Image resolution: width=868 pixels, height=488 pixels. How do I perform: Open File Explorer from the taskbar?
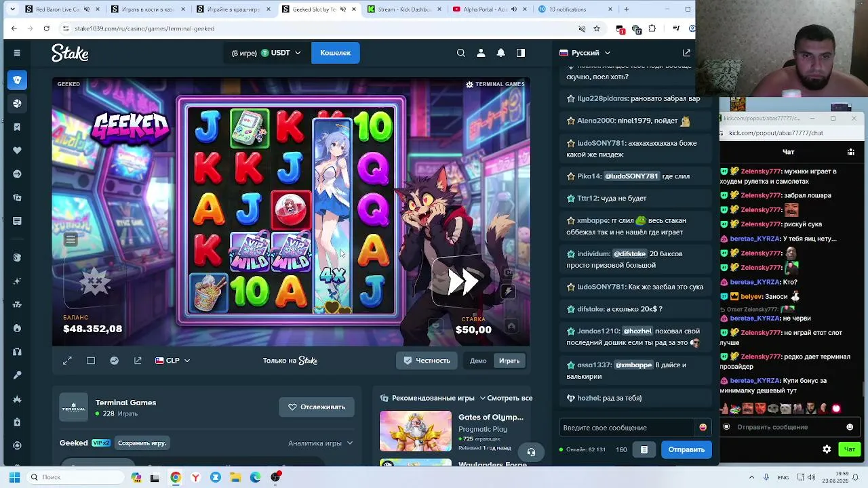[235, 477]
